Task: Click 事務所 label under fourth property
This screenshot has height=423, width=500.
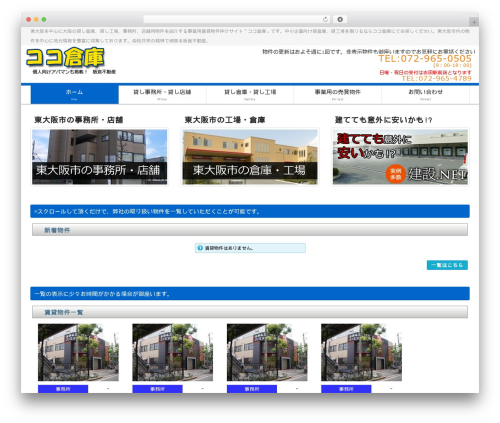Action: [346, 389]
